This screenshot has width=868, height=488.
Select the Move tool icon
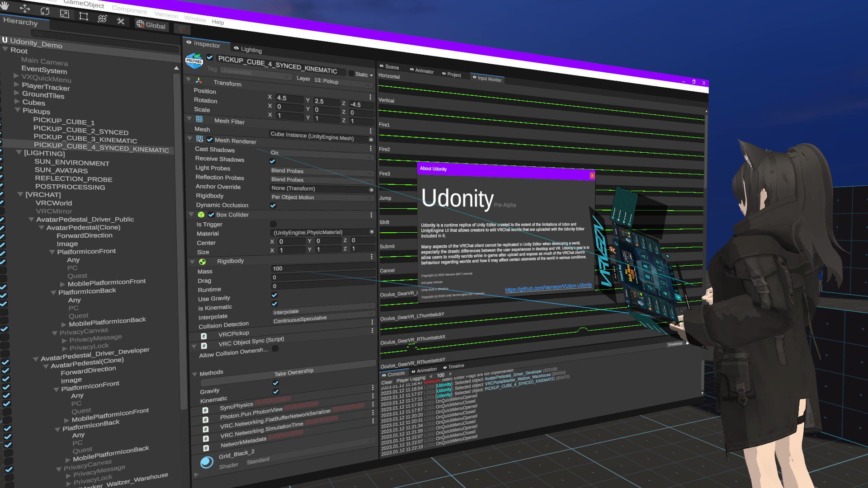(x=24, y=9)
